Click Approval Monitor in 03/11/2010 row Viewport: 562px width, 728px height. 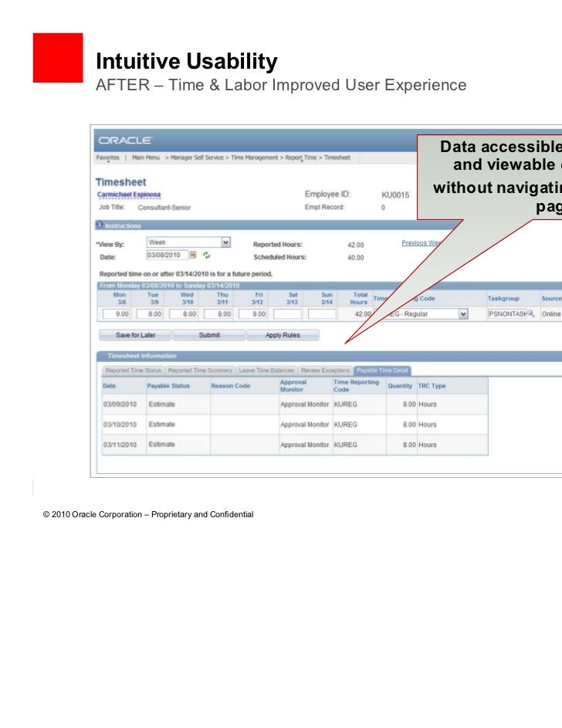tap(305, 445)
